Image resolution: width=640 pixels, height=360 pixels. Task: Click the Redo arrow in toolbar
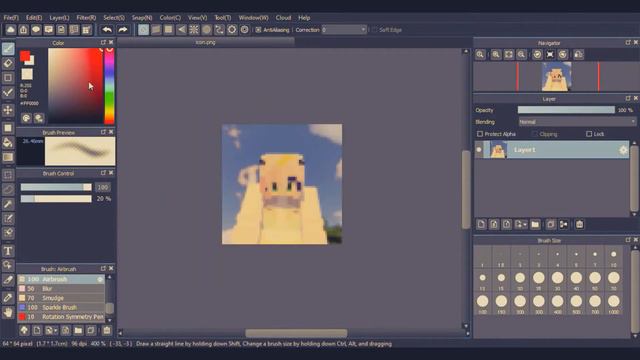click(122, 30)
